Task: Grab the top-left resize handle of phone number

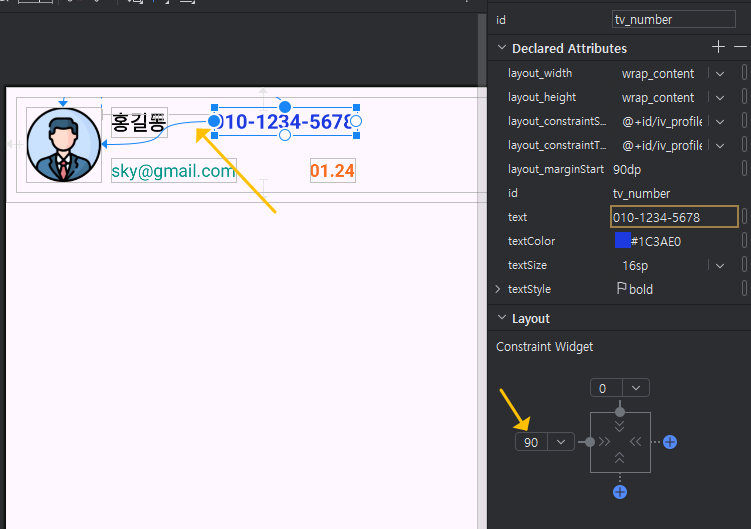Action: point(215,107)
